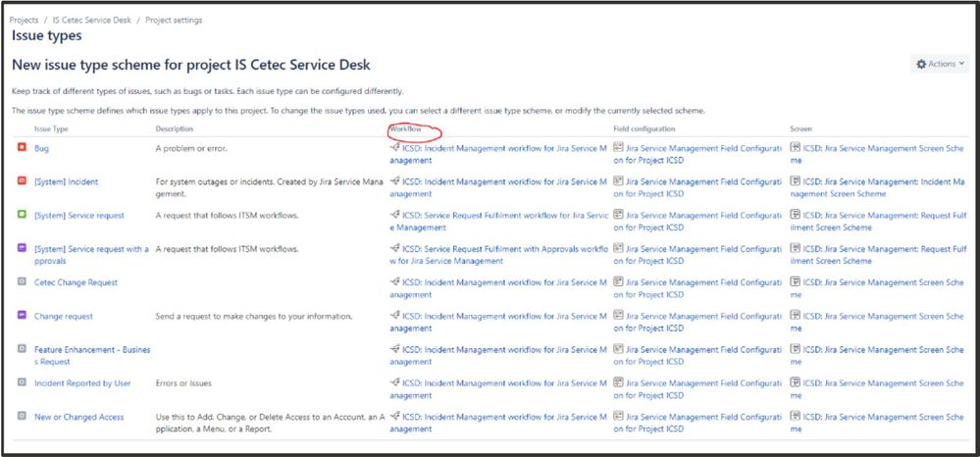Open Incident Reported by User type

pyautogui.click(x=82, y=383)
